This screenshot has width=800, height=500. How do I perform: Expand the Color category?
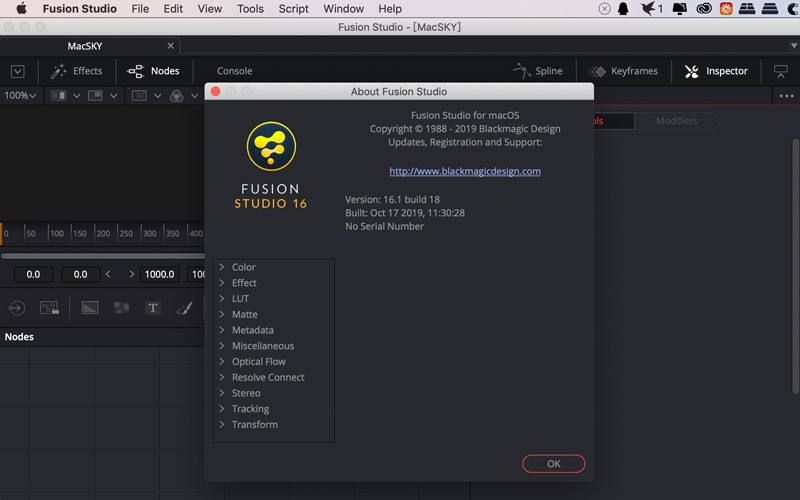coord(221,267)
